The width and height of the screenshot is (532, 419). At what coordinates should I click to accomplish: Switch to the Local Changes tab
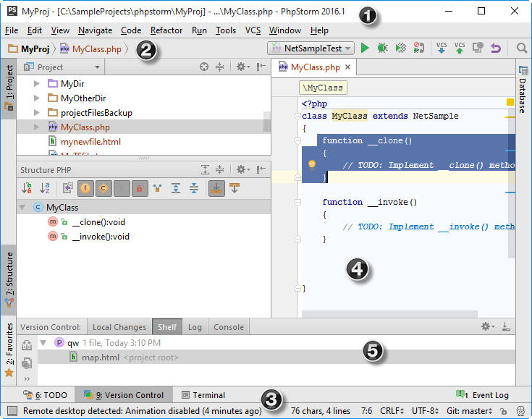pyautogui.click(x=119, y=327)
